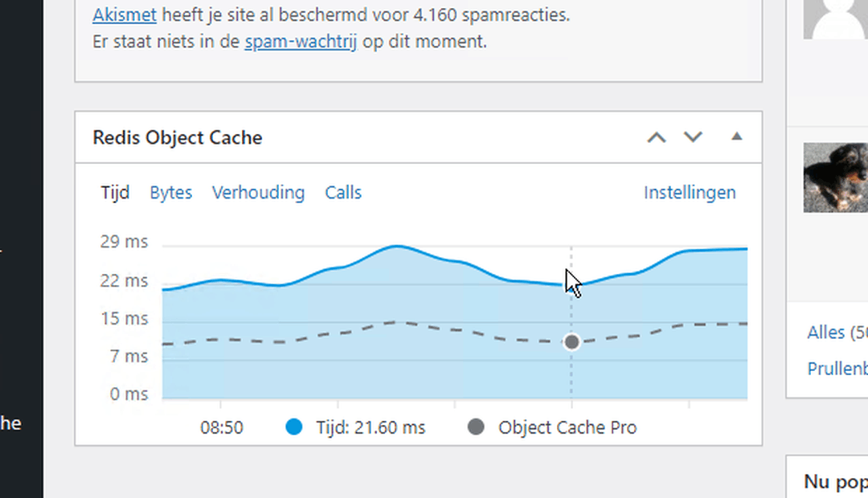Viewport: 868px width, 498px height.
Task: Click the gray data point on dashed line
Action: click(x=572, y=342)
